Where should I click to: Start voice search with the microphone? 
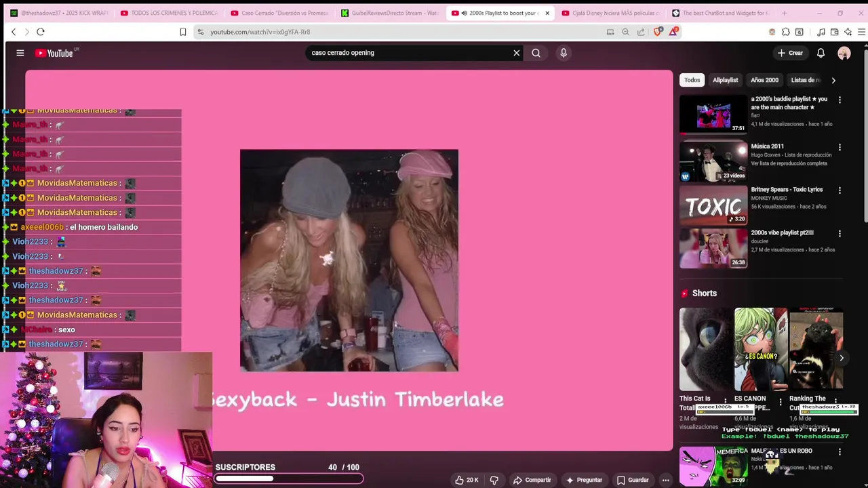point(563,53)
